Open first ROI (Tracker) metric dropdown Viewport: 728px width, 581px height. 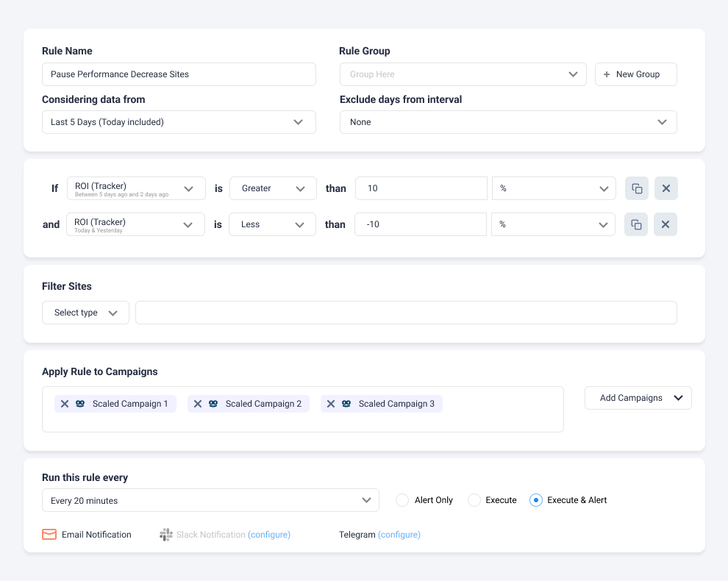click(136, 188)
